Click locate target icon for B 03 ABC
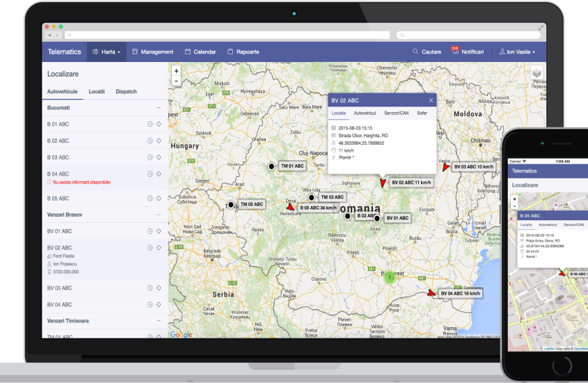Image resolution: width=588 pixels, height=383 pixels. 159,157
